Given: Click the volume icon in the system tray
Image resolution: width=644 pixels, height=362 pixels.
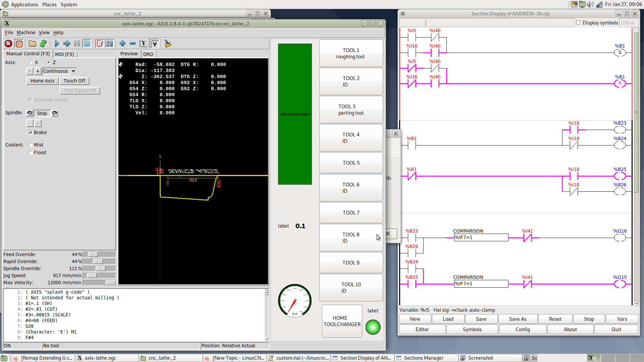Looking at the screenshot, I should (590, 4).
